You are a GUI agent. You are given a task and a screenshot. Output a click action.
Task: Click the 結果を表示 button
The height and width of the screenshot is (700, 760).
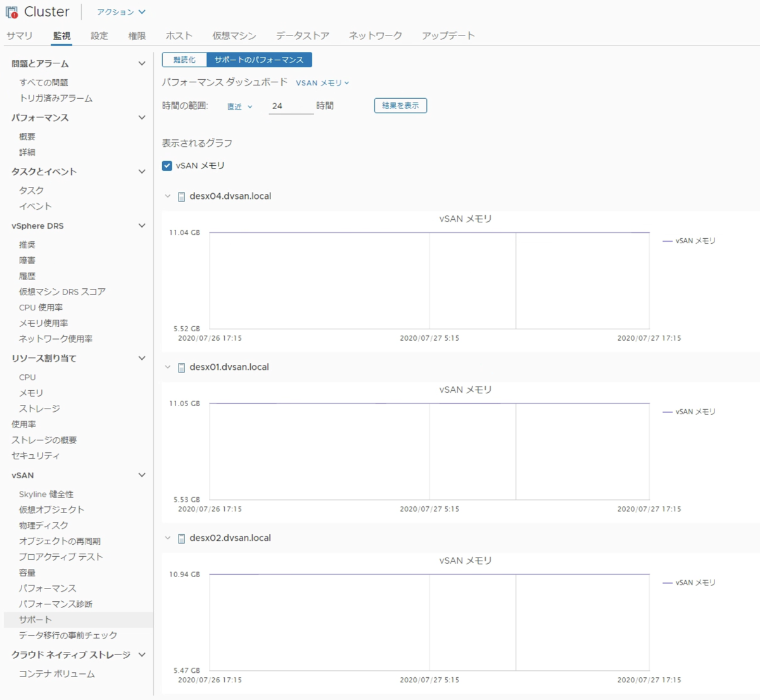[400, 106]
